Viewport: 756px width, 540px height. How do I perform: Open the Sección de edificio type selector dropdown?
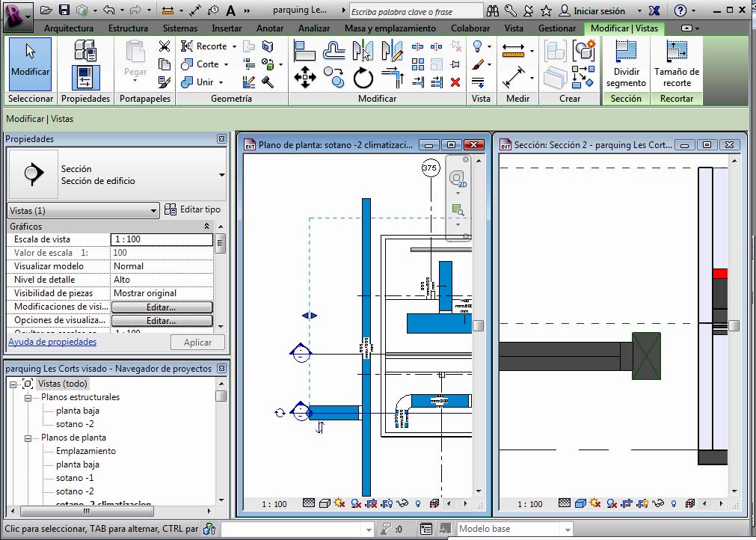tap(221, 175)
